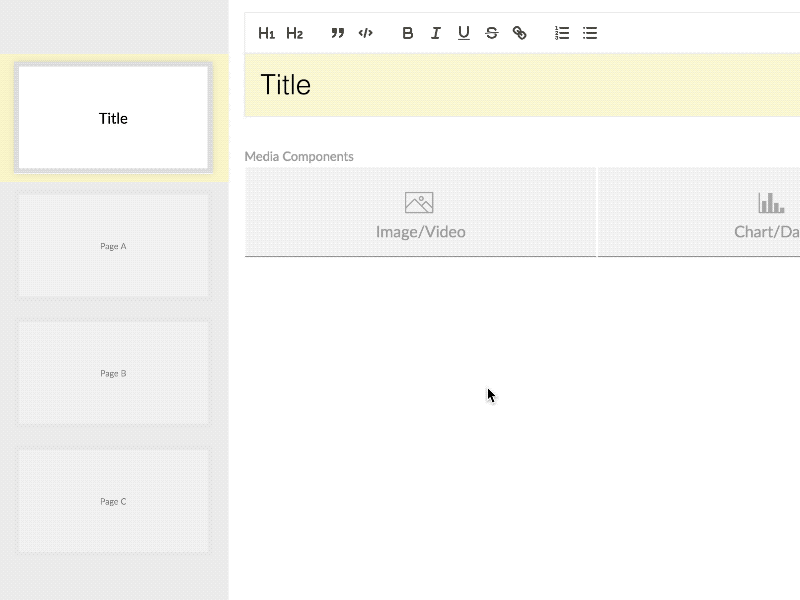Viewport: 800px width, 600px height.
Task: Click into the Title text field
Action: (520, 85)
